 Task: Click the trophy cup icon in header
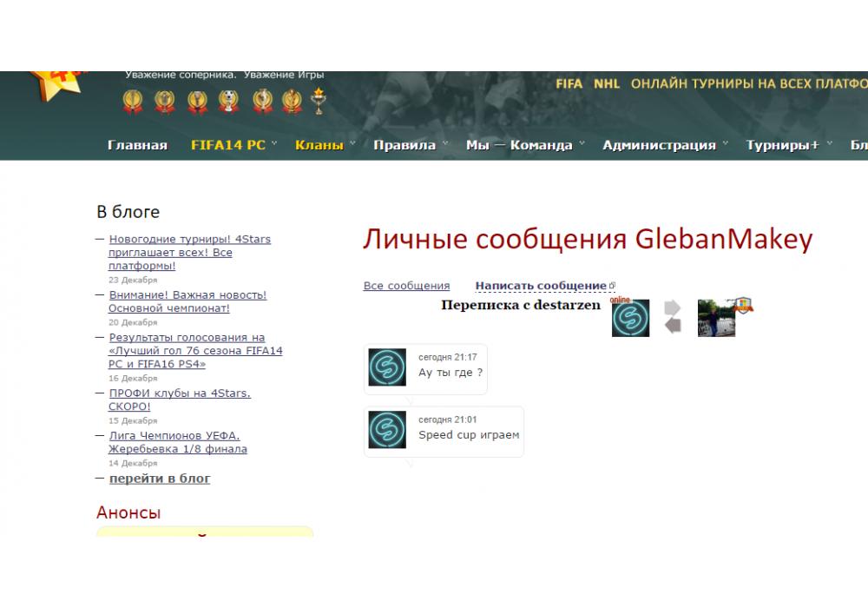click(x=319, y=102)
